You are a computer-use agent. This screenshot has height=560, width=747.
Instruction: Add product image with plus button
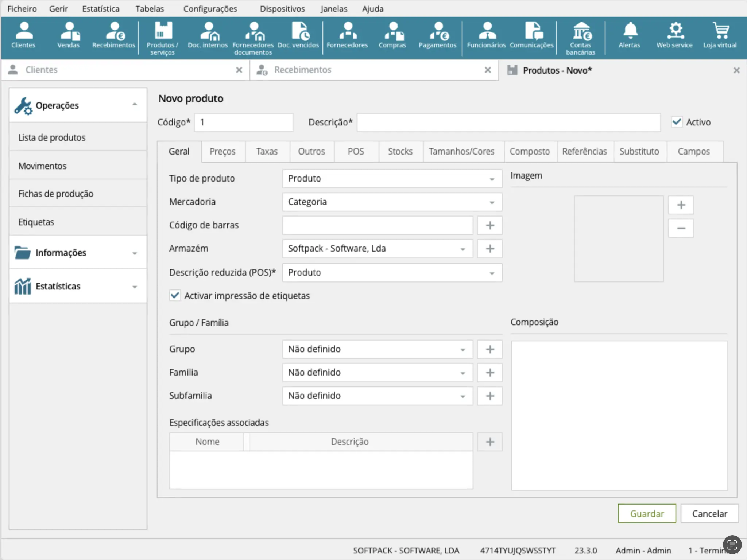[681, 205]
